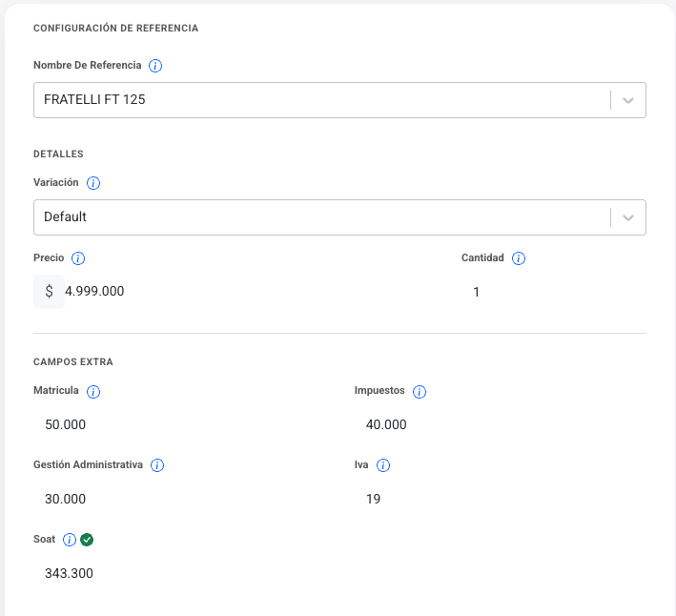Click the Iva info icon
676x616 pixels.
point(383,466)
